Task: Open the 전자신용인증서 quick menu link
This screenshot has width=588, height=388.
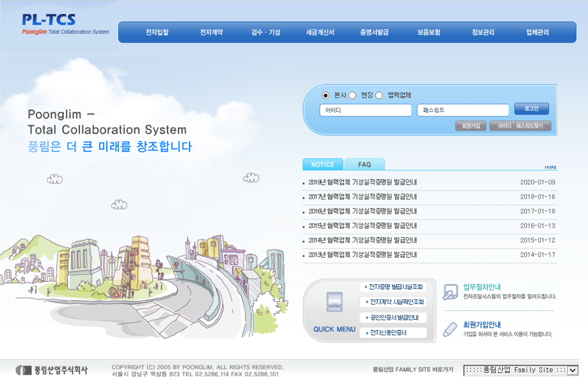Action: (394, 332)
